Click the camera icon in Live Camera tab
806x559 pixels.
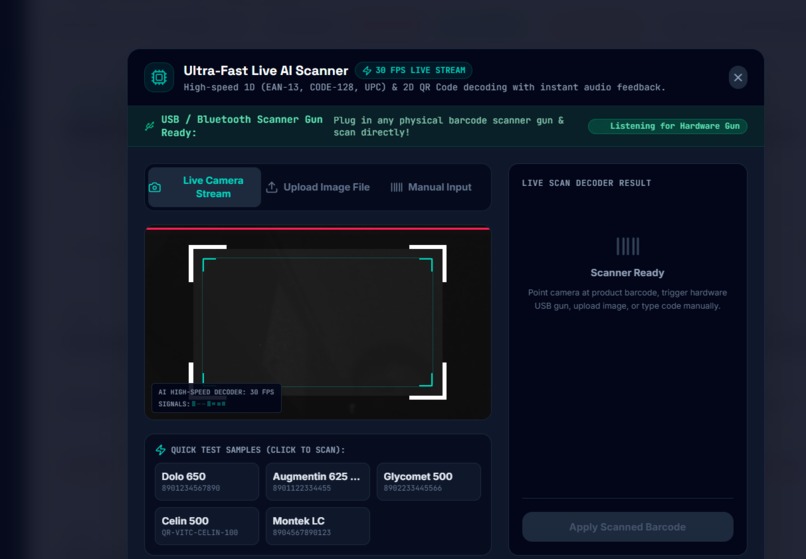point(155,188)
